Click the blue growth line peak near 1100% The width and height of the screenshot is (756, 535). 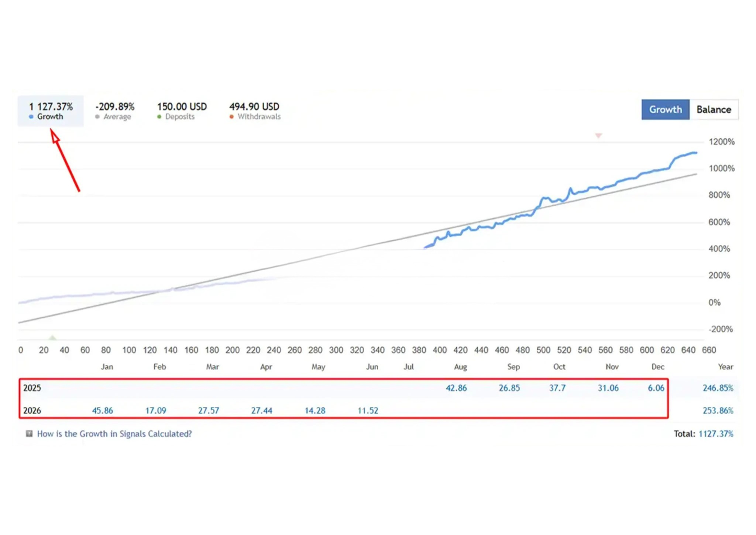(x=694, y=153)
